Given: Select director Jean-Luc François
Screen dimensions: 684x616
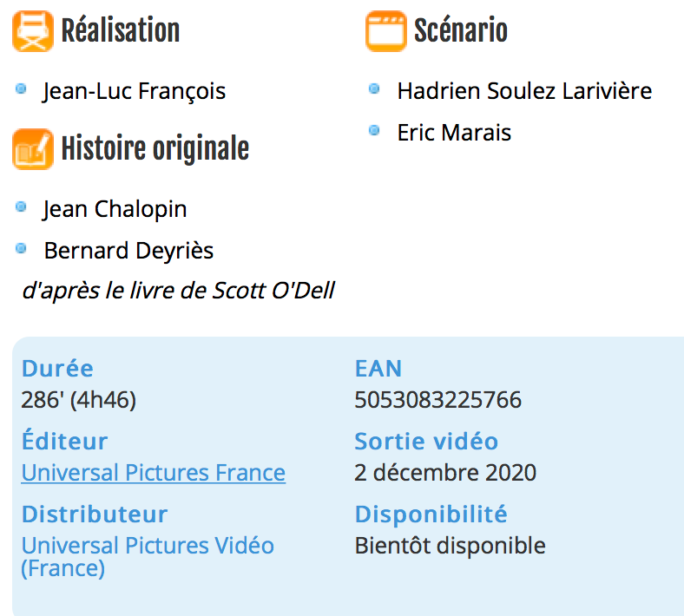Looking at the screenshot, I should 134,91.
